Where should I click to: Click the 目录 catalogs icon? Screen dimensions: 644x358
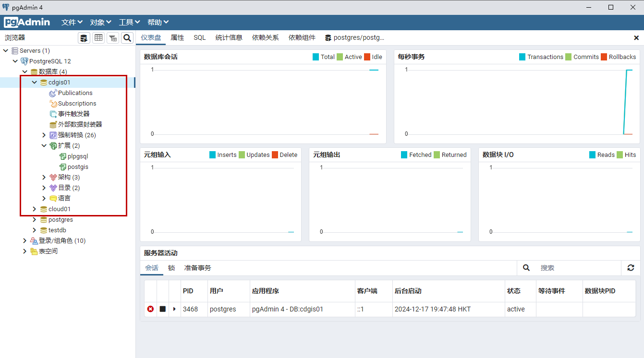pyautogui.click(x=53, y=188)
